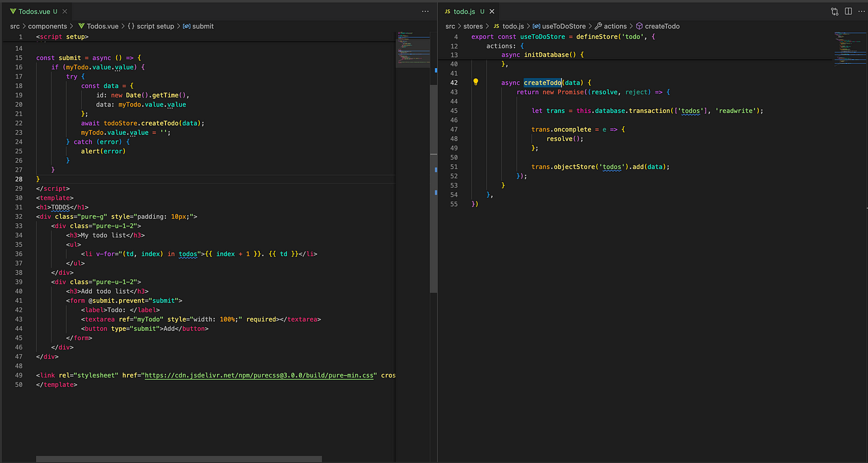Open 'components' folder breadcrumb

click(47, 26)
